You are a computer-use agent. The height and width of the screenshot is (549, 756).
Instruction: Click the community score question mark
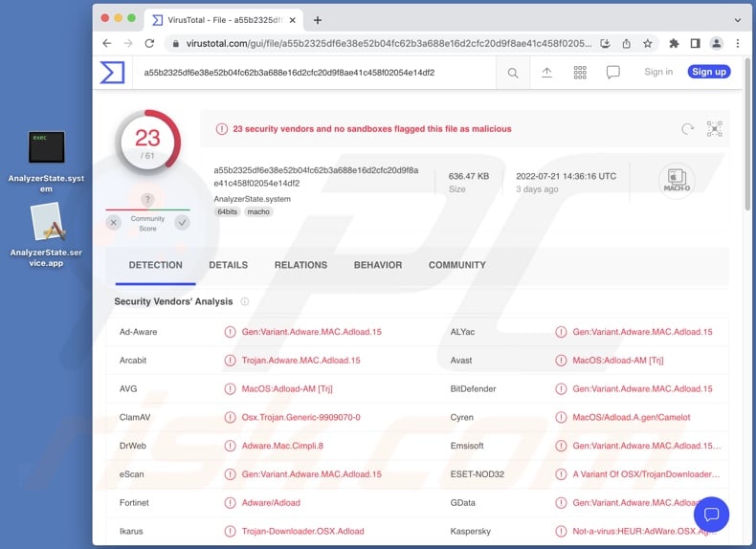point(147,199)
